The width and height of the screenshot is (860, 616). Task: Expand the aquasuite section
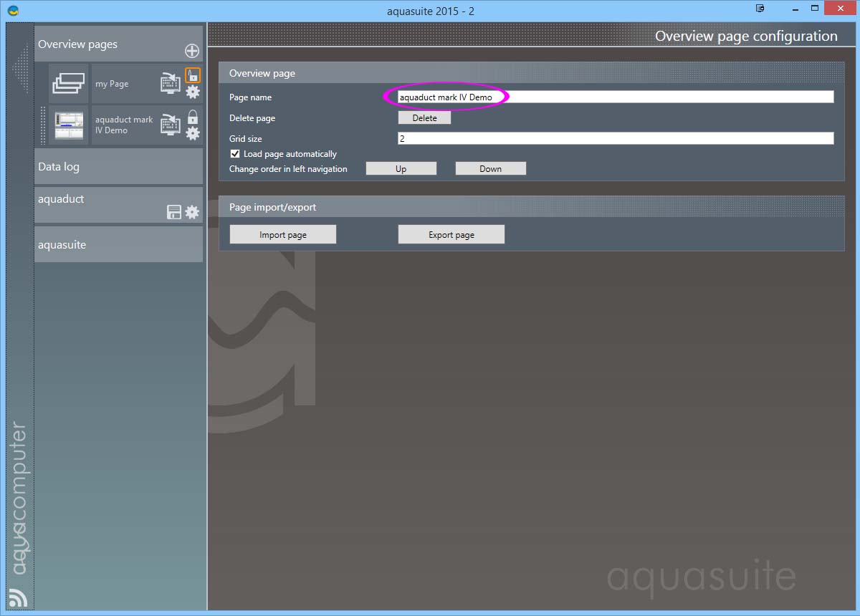click(x=119, y=244)
